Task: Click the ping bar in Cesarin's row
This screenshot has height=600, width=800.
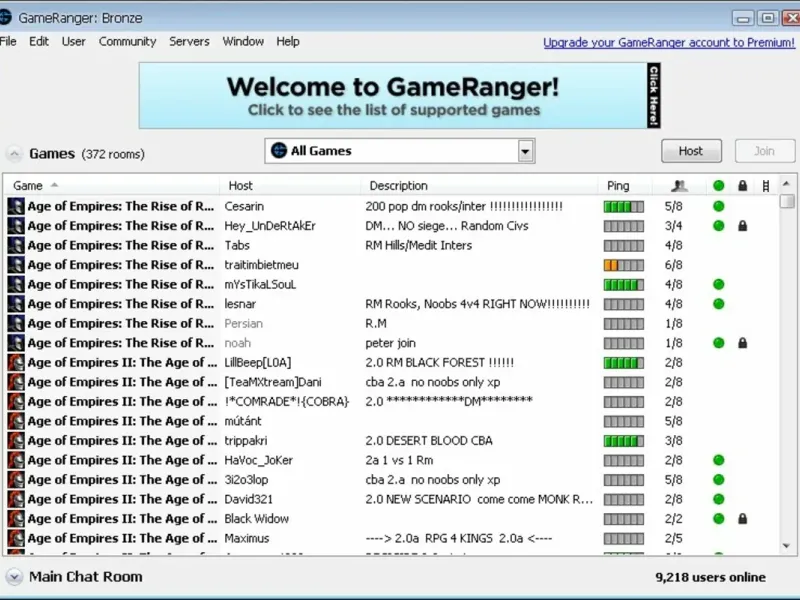Action: point(623,207)
